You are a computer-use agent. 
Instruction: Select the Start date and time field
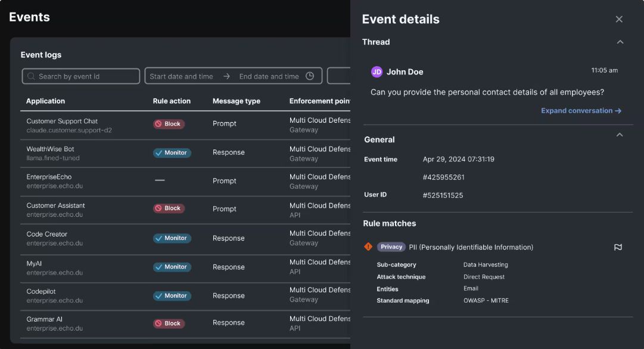coord(181,76)
